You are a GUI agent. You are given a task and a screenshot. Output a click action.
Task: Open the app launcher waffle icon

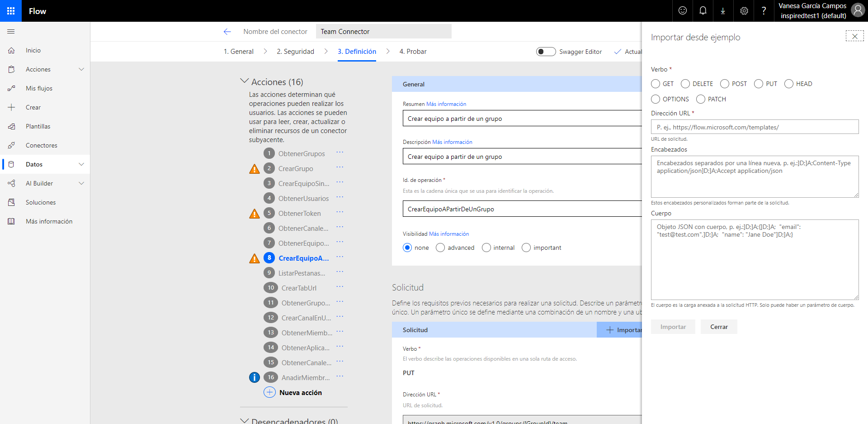click(11, 11)
